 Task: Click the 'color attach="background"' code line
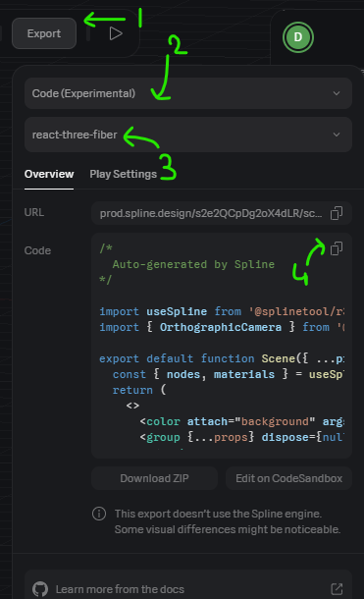241,421
